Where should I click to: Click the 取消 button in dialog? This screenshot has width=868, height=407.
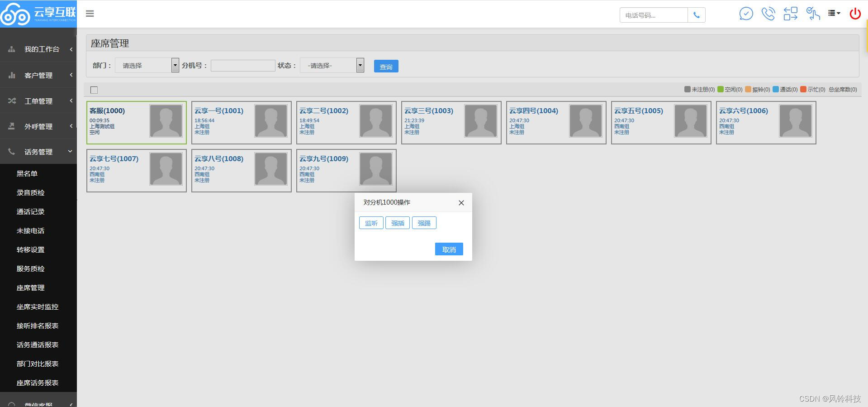(x=449, y=249)
